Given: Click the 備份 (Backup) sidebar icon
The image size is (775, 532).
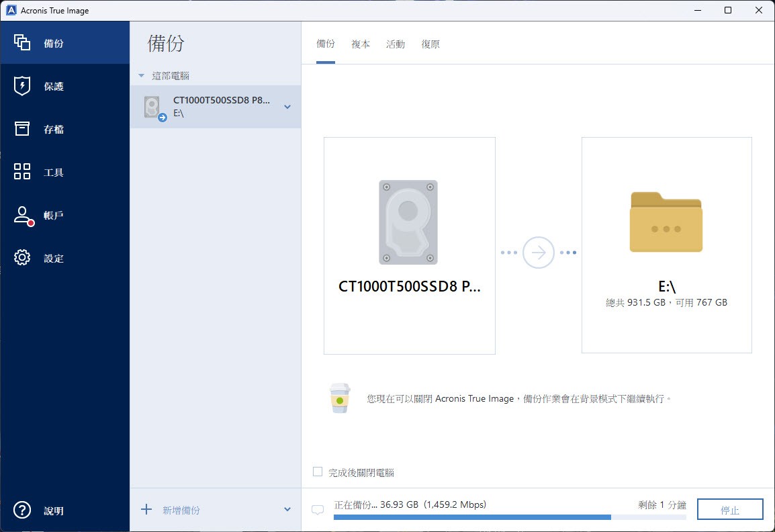Looking at the screenshot, I should (22, 43).
